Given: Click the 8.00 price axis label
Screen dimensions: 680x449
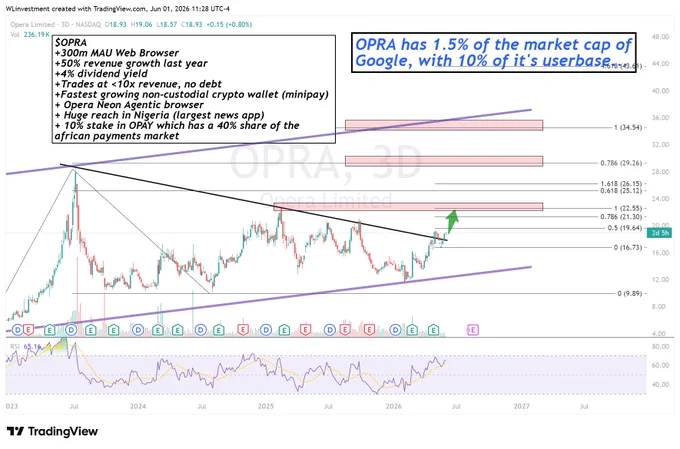Looking at the screenshot, I should pyautogui.click(x=661, y=306).
